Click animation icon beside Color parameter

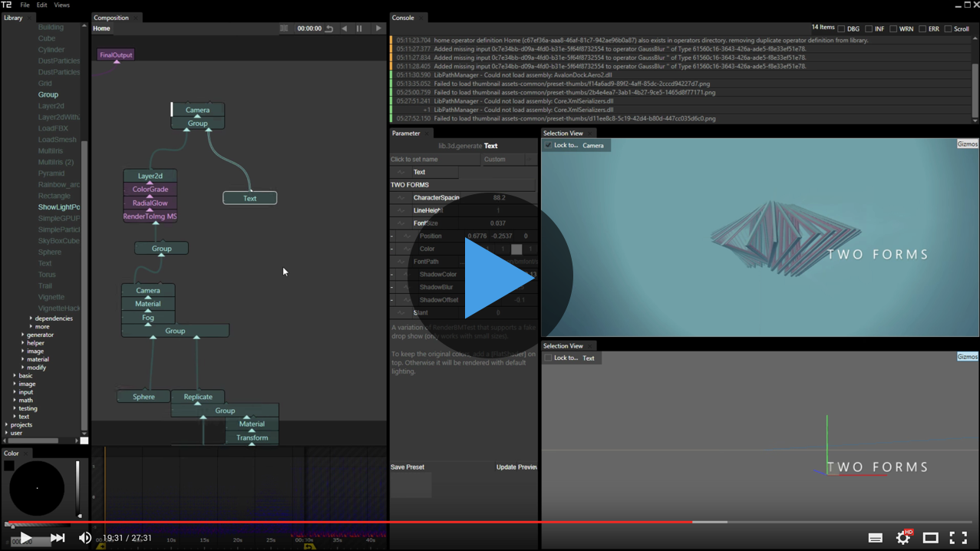(x=407, y=249)
